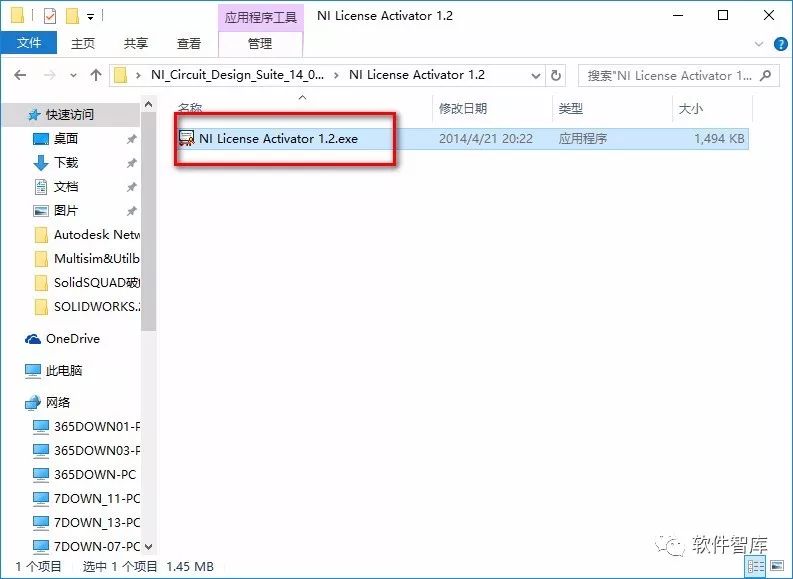Click the 1,494 KB size cell

719,139
